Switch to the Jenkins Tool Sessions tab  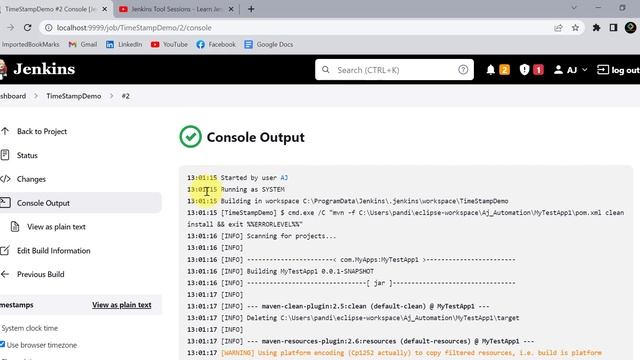176,9
